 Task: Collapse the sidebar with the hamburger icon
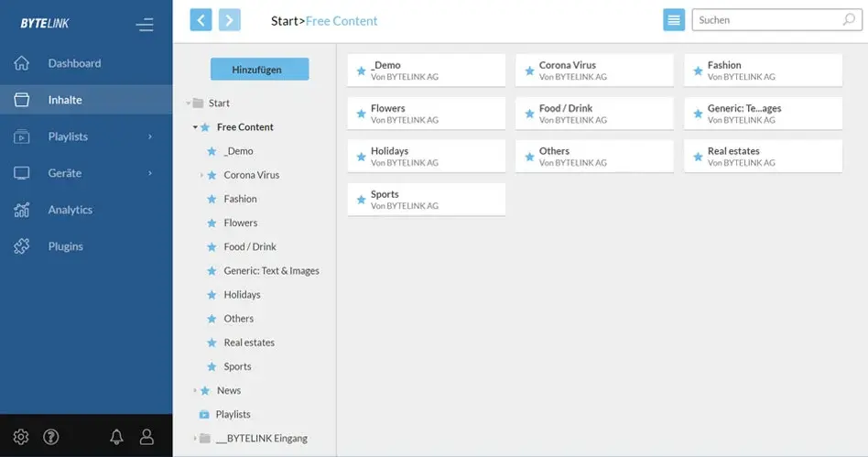[x=145, y=25]
